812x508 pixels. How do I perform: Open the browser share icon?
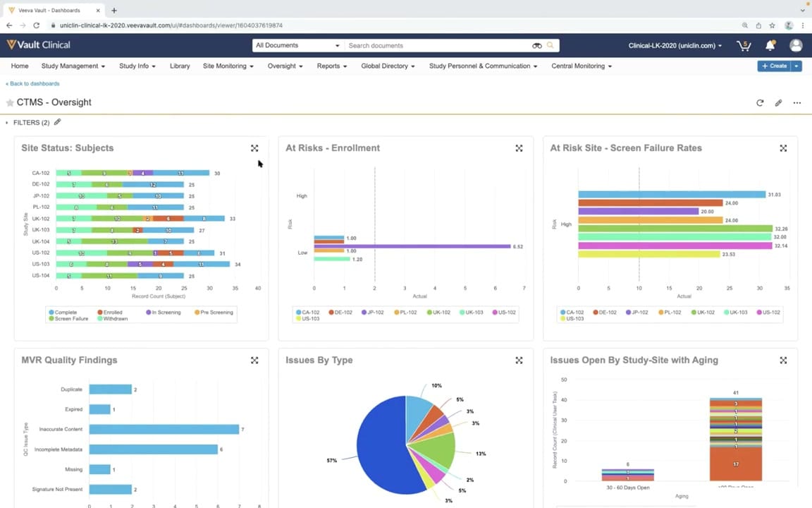[x=758, y=25]
